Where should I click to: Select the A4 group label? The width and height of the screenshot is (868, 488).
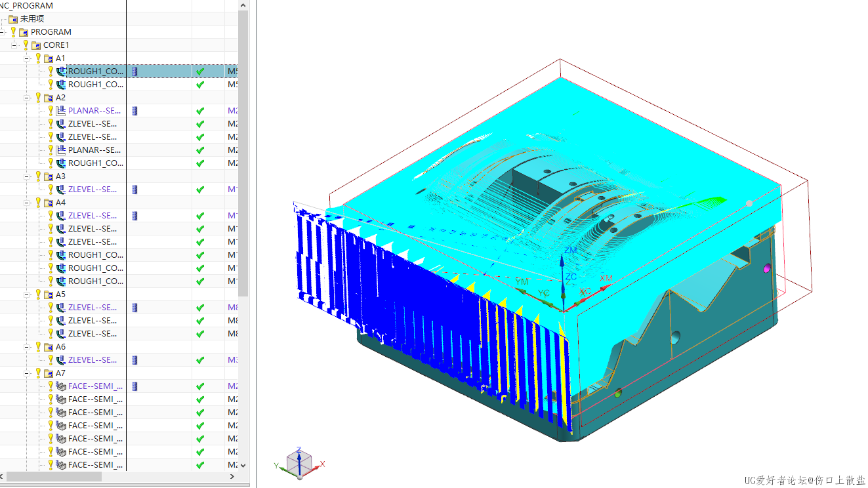tap(60, 203)
